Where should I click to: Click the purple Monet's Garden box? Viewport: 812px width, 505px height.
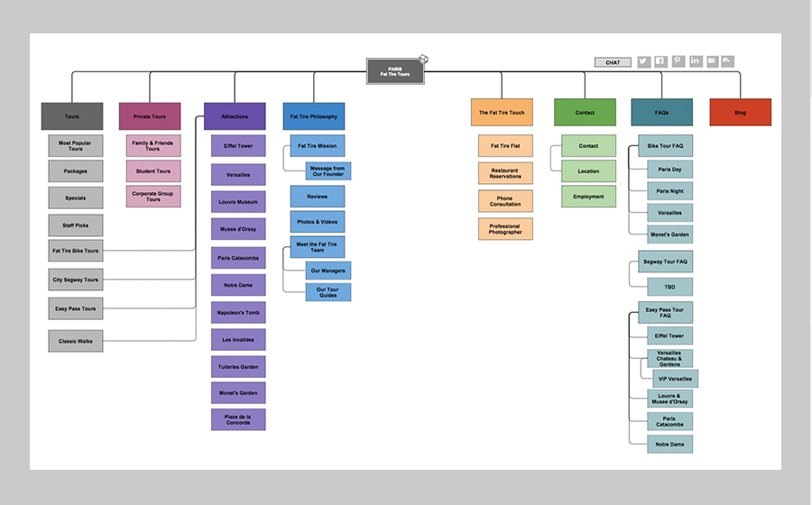click(238, 392)
